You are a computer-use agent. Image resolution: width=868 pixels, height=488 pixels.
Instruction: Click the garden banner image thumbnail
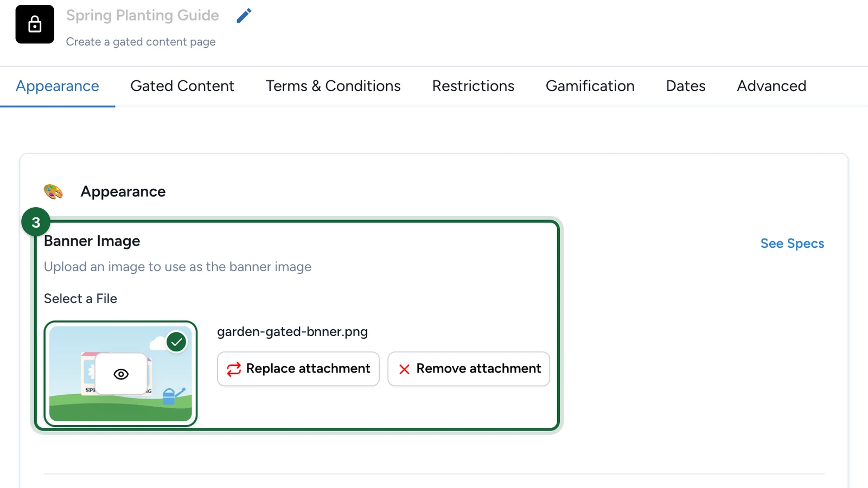point(120,374)
